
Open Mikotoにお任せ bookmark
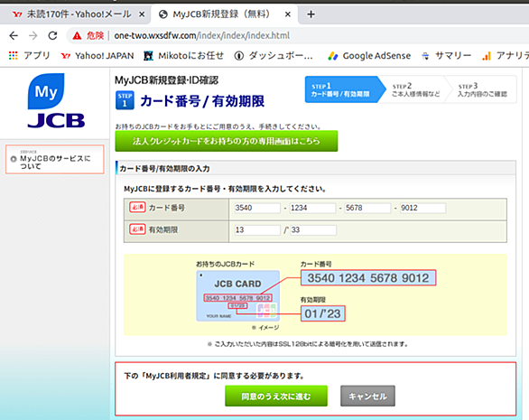pos(183,55)
